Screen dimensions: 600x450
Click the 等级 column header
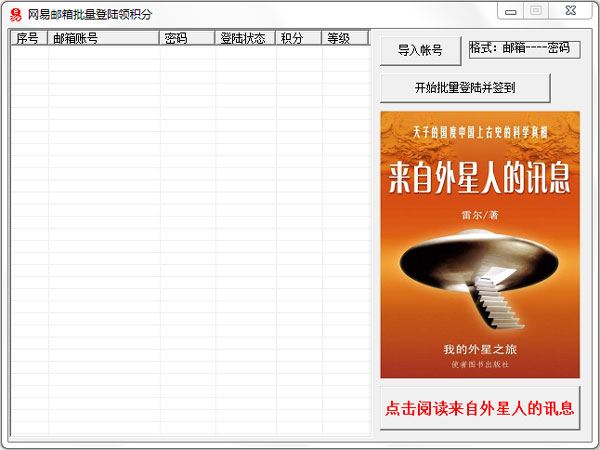point(345,38)
